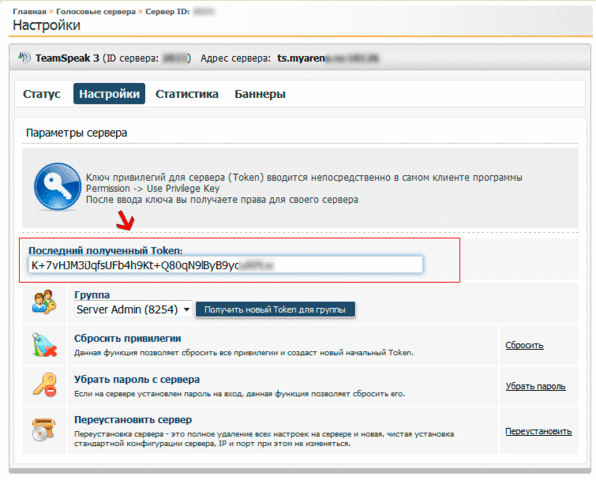Open the Статус tab
Image resolution: width=596 pixels, height=480 pixels.
click(x=41, y=94)
